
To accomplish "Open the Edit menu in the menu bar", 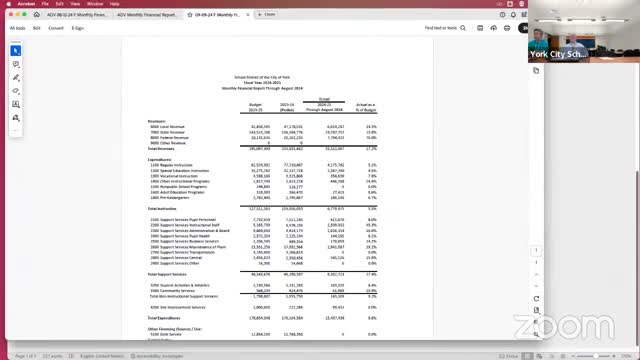I will pos(60,4).
